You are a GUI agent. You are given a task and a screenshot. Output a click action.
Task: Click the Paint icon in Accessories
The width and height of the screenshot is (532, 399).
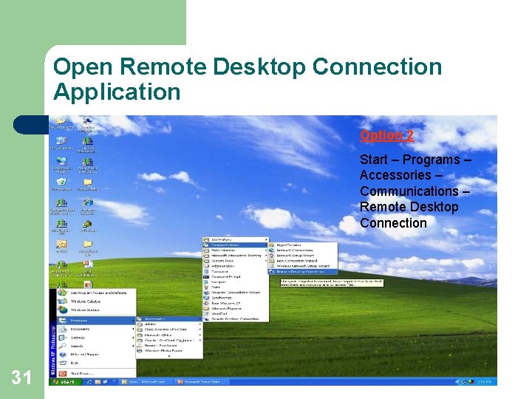pyautogui.click(x=206, y=287)
